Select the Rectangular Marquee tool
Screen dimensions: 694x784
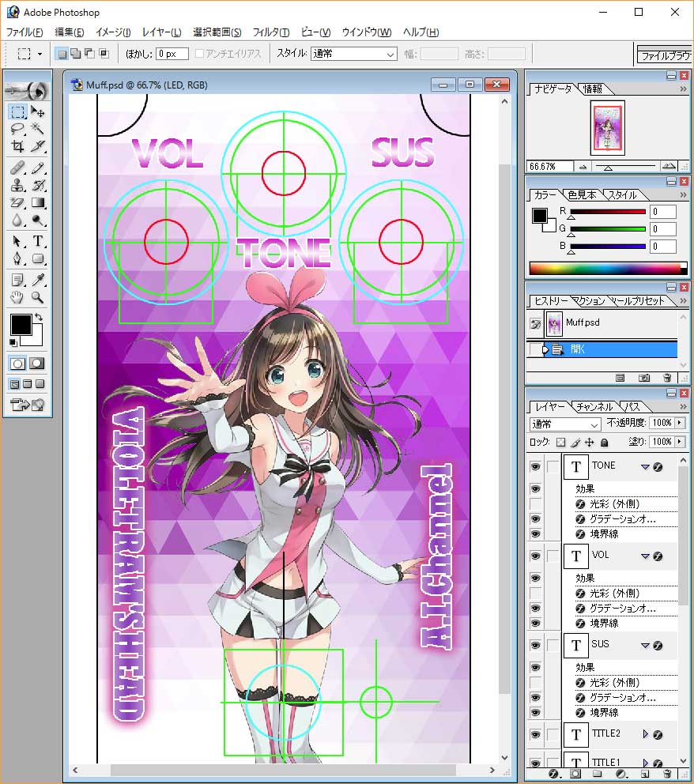pos(18,111)
